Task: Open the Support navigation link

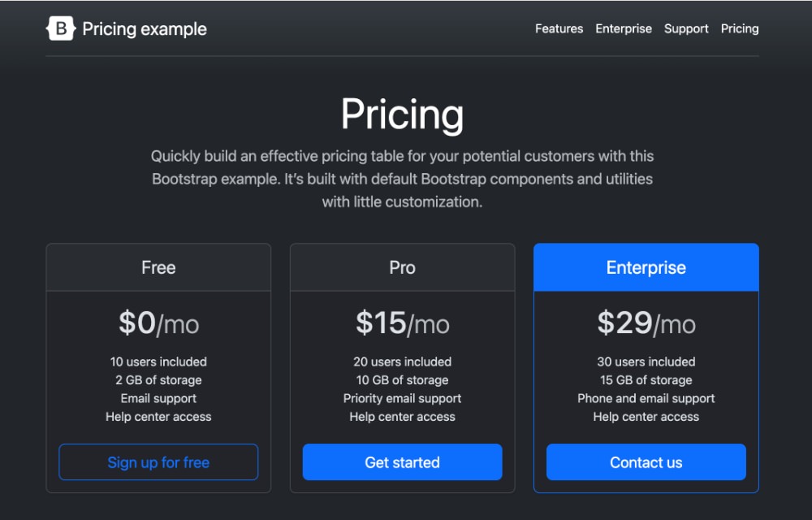Action: coord(686,28)
